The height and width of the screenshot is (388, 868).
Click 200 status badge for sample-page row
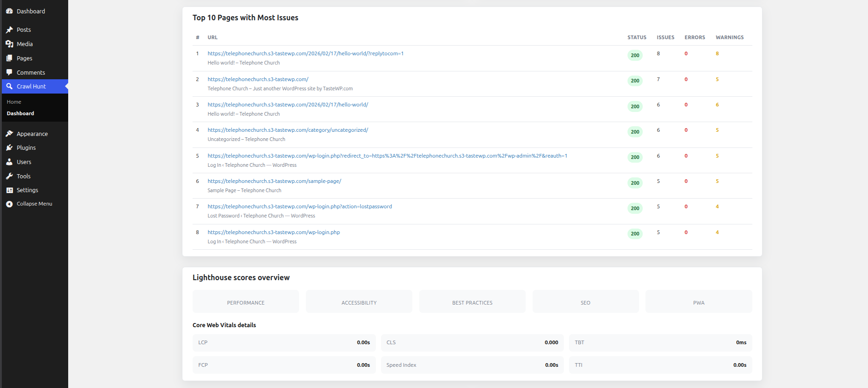click(x=635, y=183)
